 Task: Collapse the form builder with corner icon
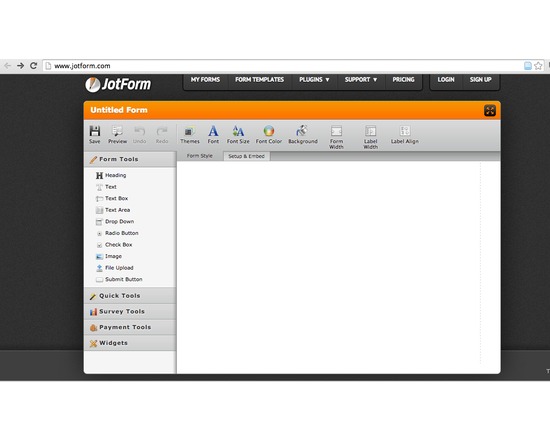490,111
